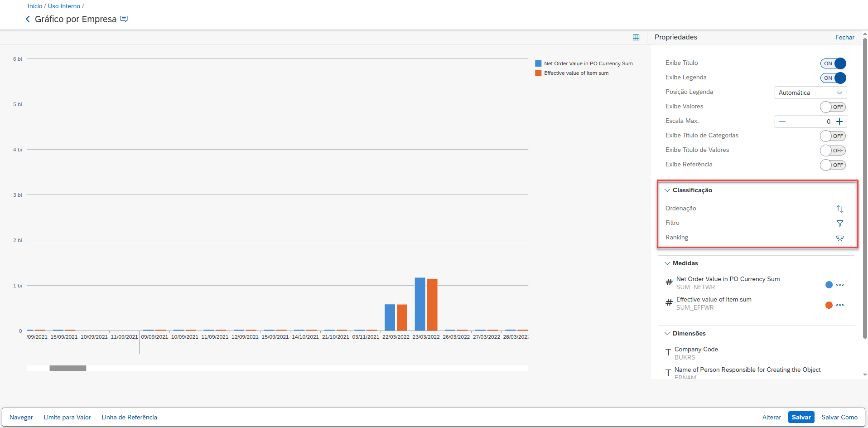Switch to table view using grid icon
This screenshot has width=868, height=428.
[x=636, y=37]
